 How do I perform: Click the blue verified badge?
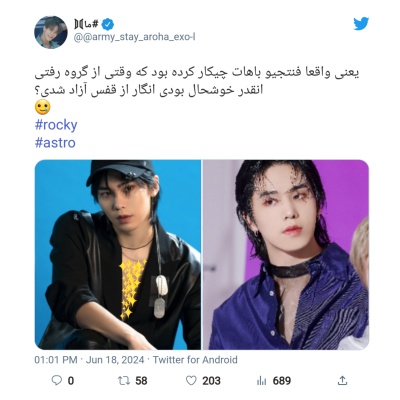pos(108,24)
